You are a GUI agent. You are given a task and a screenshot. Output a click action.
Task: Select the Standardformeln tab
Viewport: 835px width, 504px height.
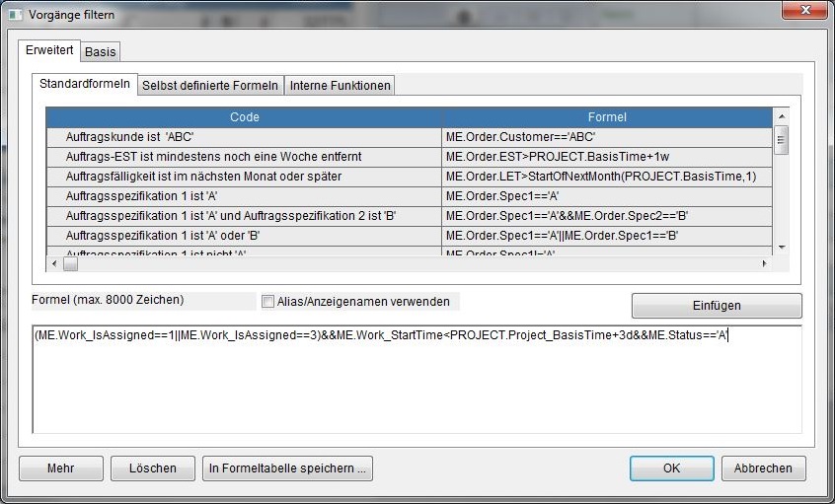(x=84, y=85)
